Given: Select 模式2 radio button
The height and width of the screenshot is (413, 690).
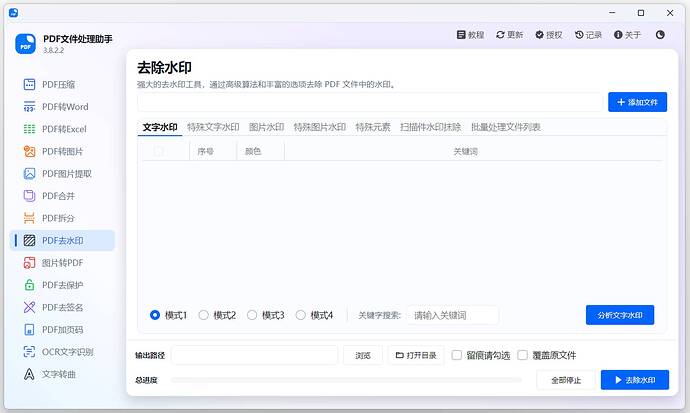Looking at the screenshot, I should [203, 315].
